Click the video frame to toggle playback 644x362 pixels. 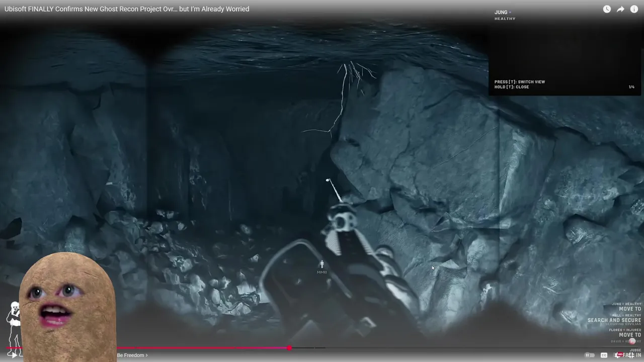(322, 181)
